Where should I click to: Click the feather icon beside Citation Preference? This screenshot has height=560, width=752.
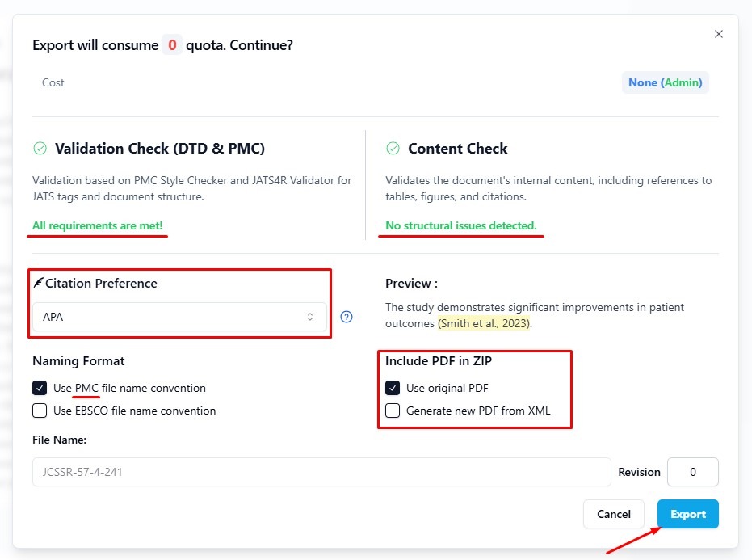(x=38, y=283)
